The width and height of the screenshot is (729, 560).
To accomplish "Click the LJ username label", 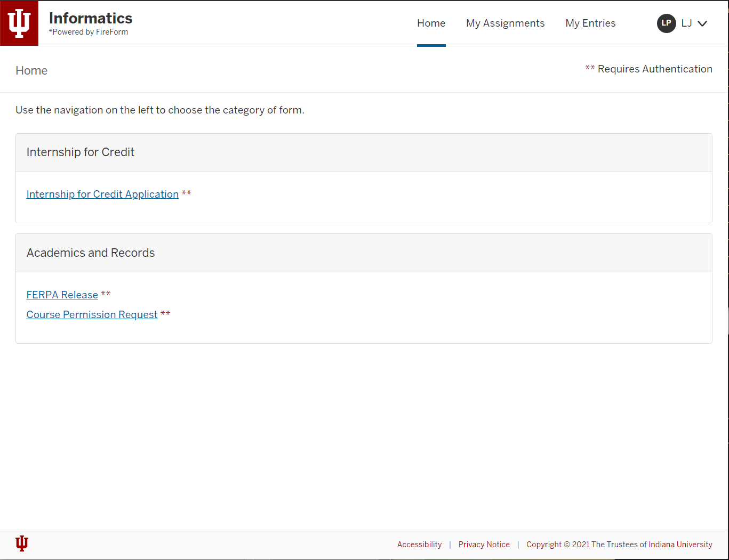I will (x=686, y=23).
